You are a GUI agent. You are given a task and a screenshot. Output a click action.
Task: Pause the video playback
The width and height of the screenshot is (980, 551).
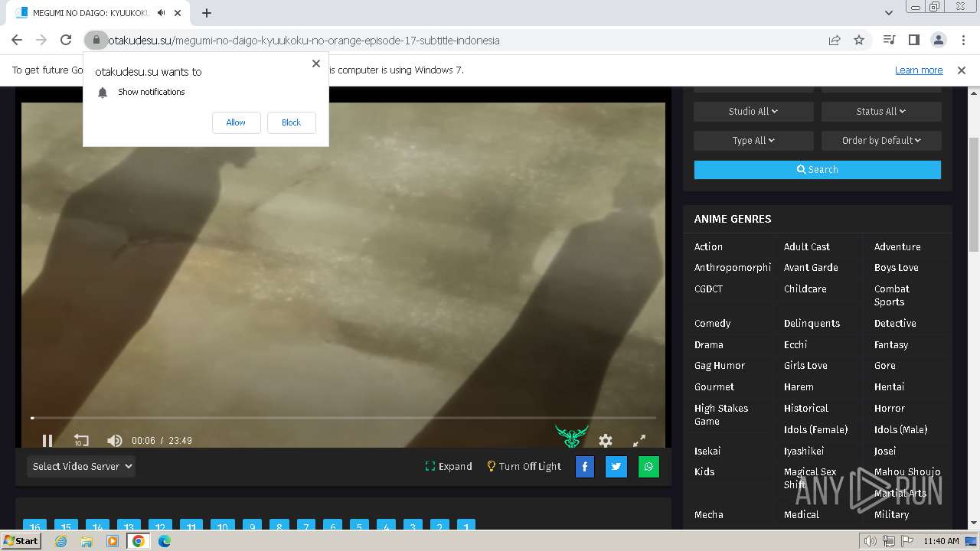click(47, 440)
